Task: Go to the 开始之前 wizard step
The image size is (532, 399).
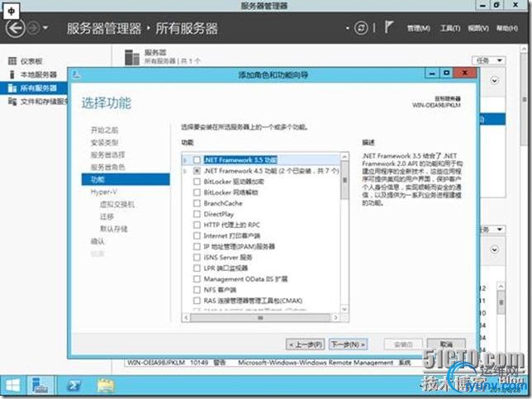Action: pyautogui.click(x=104, y=130)
